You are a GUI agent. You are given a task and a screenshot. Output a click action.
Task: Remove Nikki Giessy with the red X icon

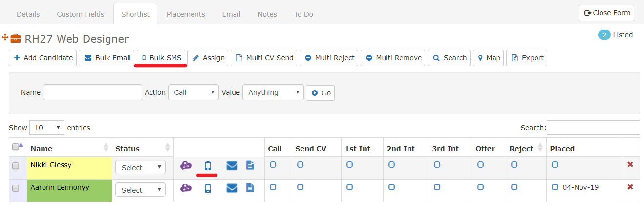(630, 164)
